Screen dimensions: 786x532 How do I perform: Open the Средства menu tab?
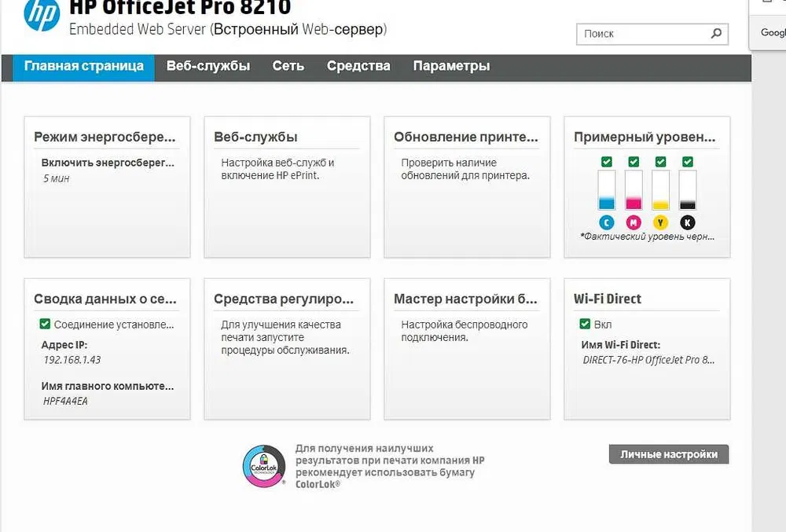[358, 66]
